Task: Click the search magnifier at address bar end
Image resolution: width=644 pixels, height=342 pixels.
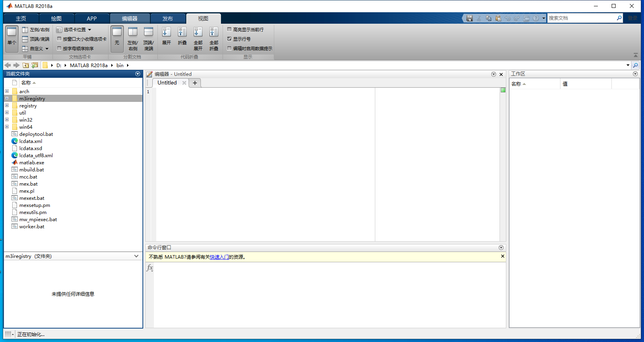Action: (x=635, y=65)
